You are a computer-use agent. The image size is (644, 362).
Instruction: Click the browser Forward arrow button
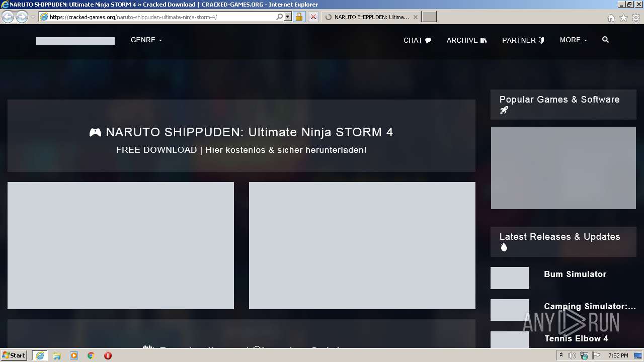click(22, 17)
